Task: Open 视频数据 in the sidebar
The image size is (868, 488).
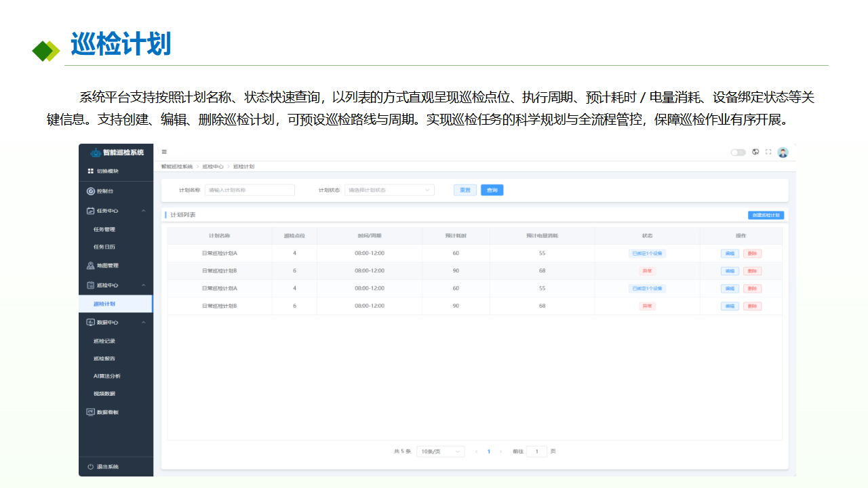Action: tap(104, 394)
